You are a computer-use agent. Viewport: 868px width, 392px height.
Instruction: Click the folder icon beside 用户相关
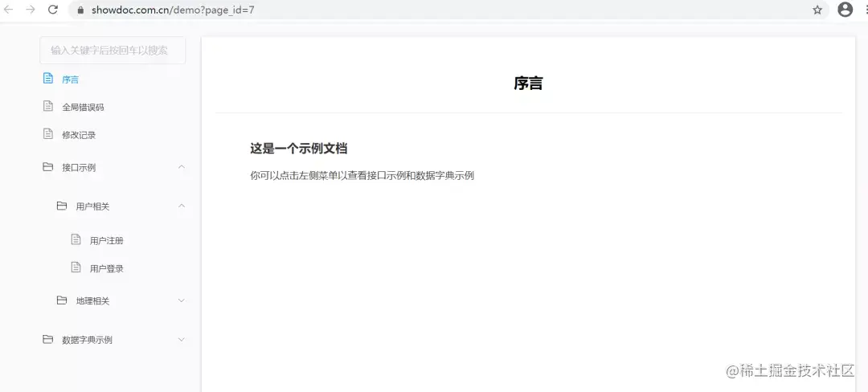[x=62, y=206]
